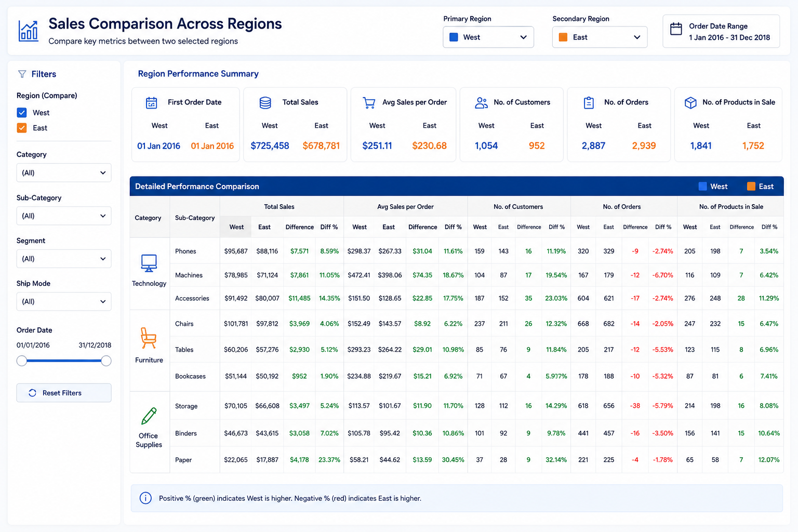Click the No. of Orders clipboard icon
The width and height of the screenshot is (798, 532).
(x=589, y=103)
